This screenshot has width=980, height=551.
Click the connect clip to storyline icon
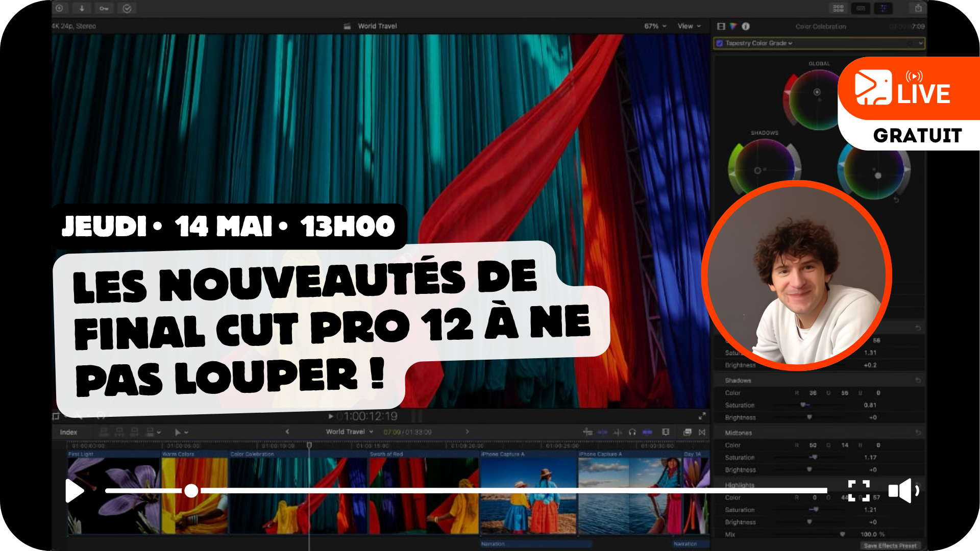(x=104, y=432)
